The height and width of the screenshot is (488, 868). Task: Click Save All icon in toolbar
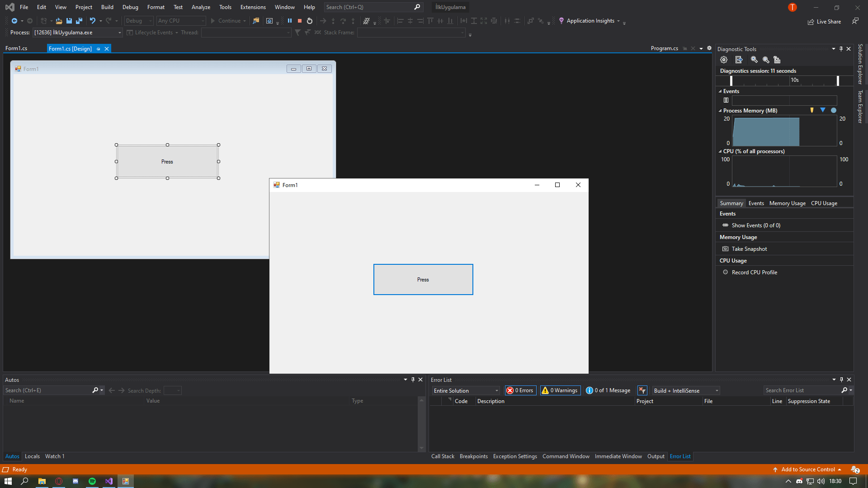pyautogui.click(x=79, y=21)
